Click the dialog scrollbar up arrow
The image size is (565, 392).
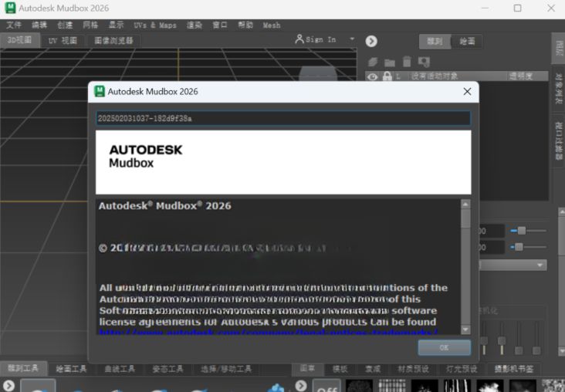click(x=465, y=204)
